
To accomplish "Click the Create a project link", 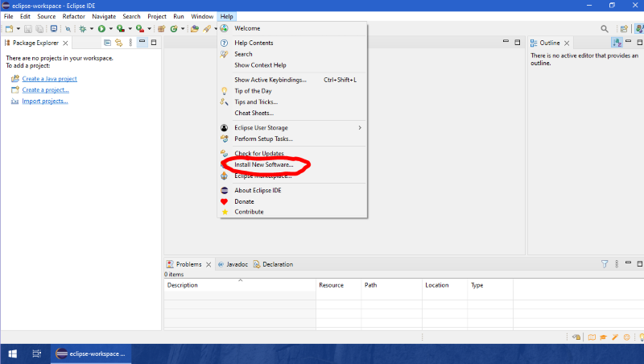I will [45, 89].
